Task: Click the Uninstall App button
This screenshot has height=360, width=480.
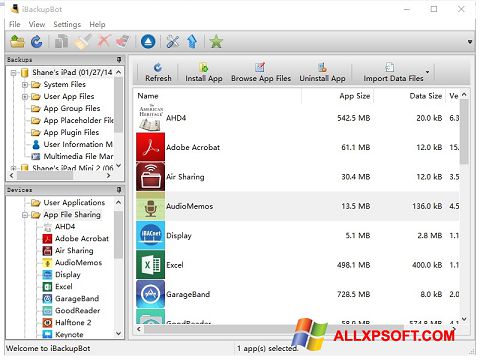Action: point(322,72)
